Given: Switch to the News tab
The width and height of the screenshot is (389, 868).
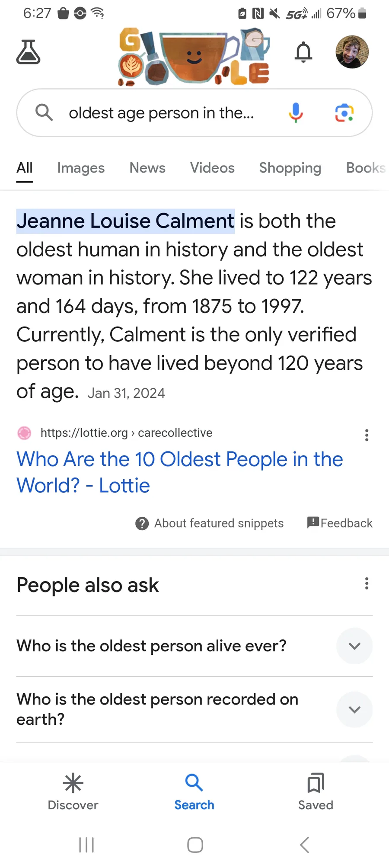Looking at the screenshot, I should point(147,168).
